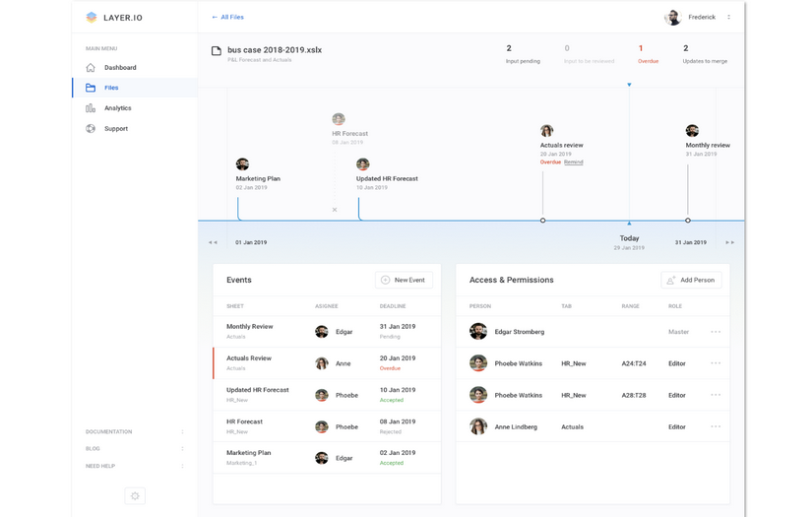
Task: Open the Files menu item
Action: 135,88
